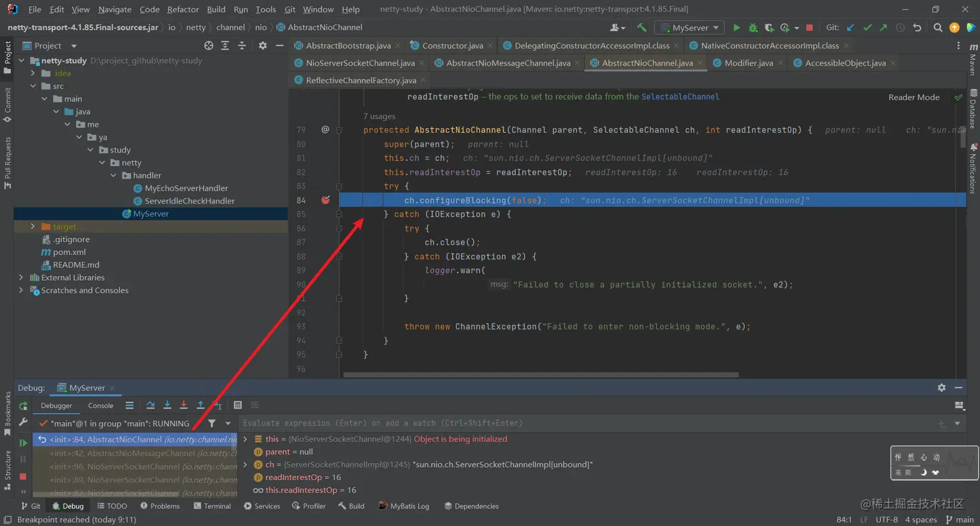Toggle Reader Mode in editor
Image resolution: width=980 pixels, height=526 pixels.
pos(914,97)
